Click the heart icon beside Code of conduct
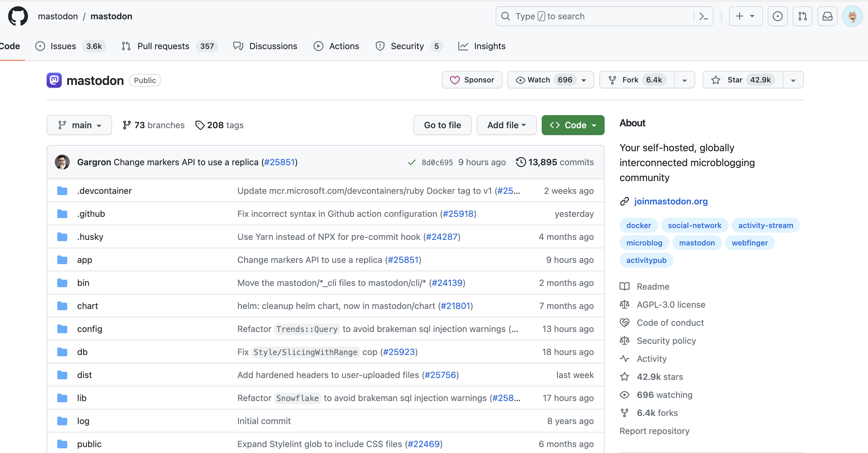Image resolution: width=868 pixels, height=453 pixels. tap(624, 323)
